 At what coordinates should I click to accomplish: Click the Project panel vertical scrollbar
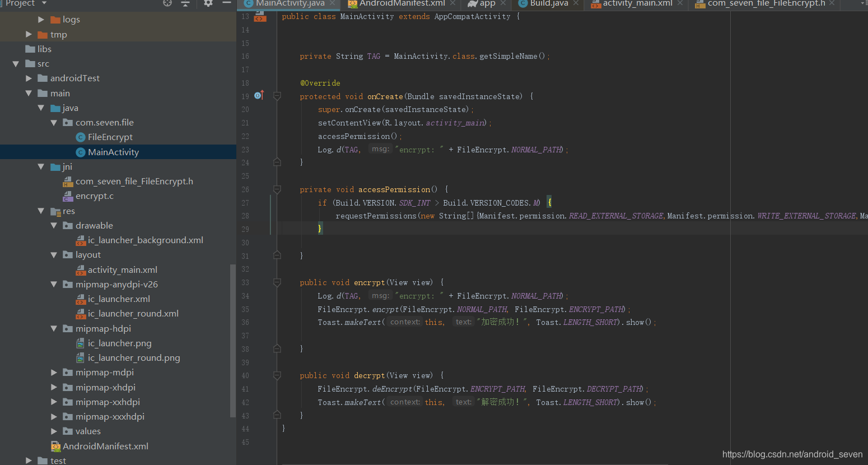(x=232, y=341)
